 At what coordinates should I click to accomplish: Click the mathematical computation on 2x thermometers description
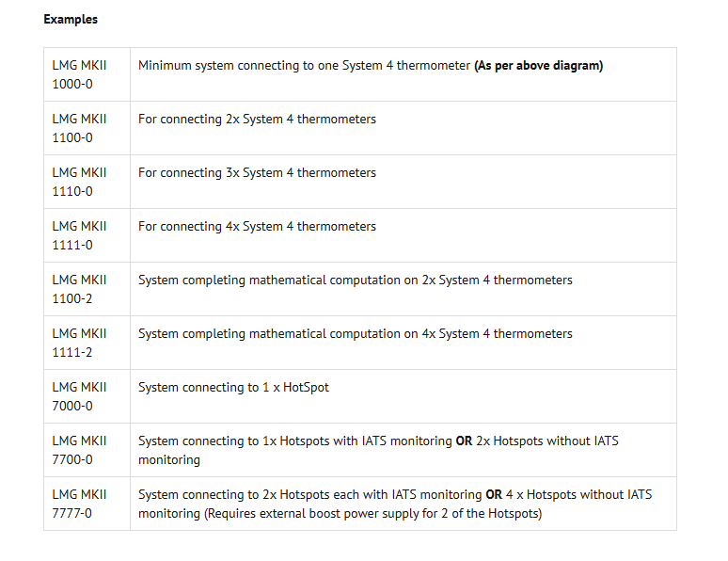(x=355, y=280)
